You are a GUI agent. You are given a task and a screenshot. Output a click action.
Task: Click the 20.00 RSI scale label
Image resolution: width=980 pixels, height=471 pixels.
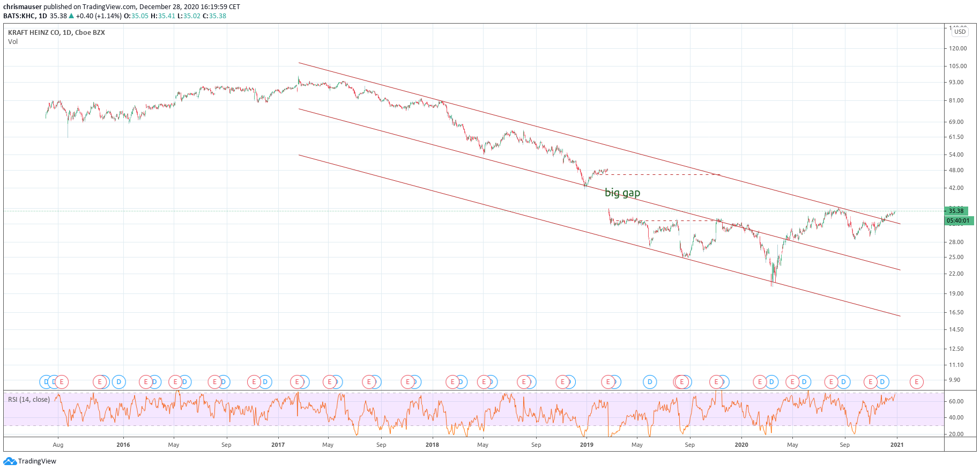[956, 434]
